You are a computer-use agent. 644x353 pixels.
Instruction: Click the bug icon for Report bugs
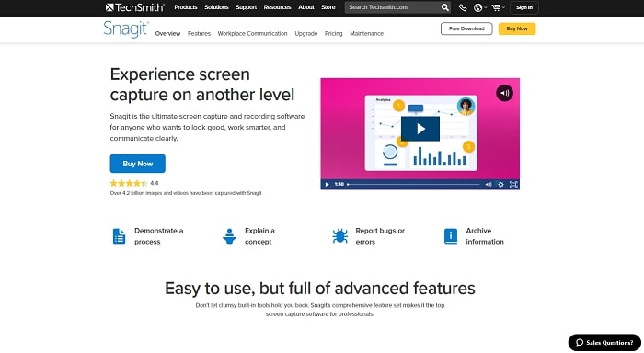click(x=340, y=236)
